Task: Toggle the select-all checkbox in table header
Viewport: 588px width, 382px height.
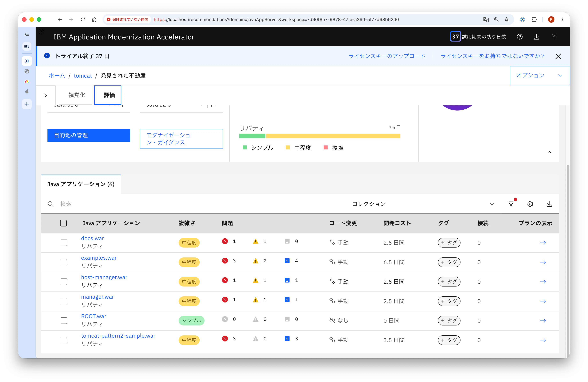Action: 63,223
